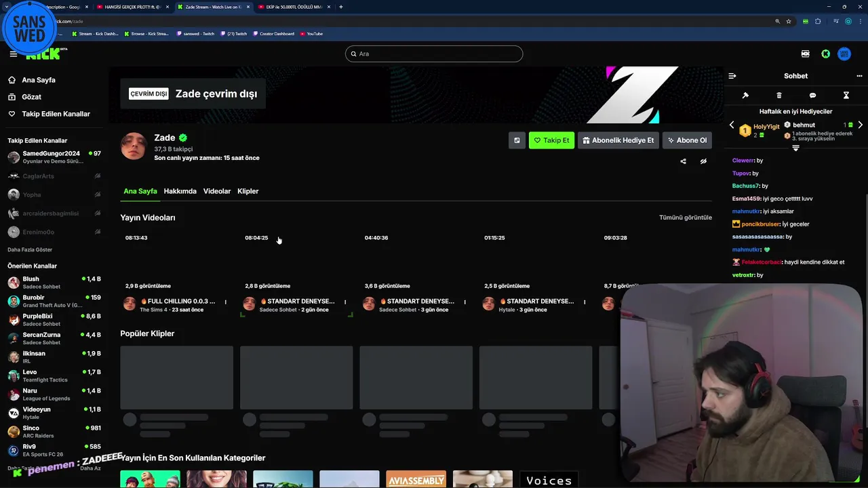
Task: Open the Voices category thumbnail
Action: coord(549,479)
